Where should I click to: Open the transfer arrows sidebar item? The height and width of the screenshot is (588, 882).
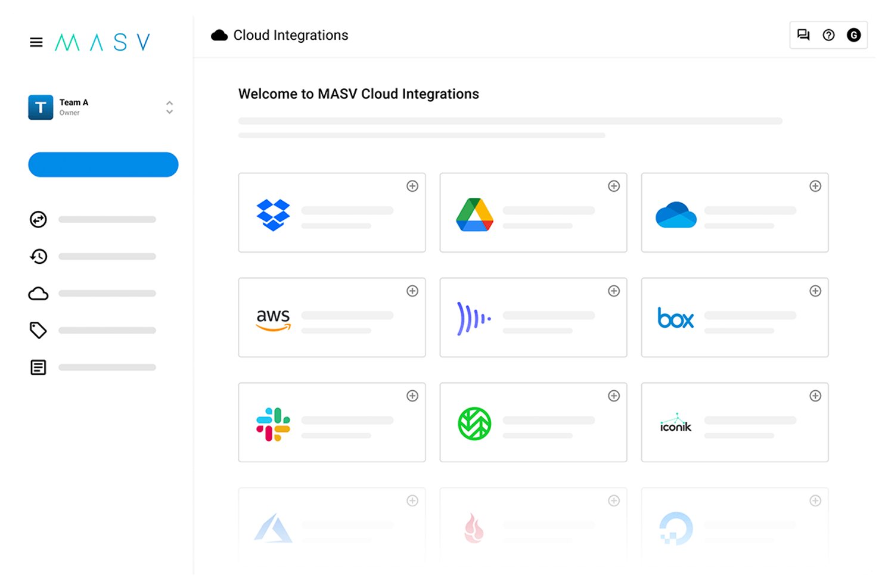[38, 219]
